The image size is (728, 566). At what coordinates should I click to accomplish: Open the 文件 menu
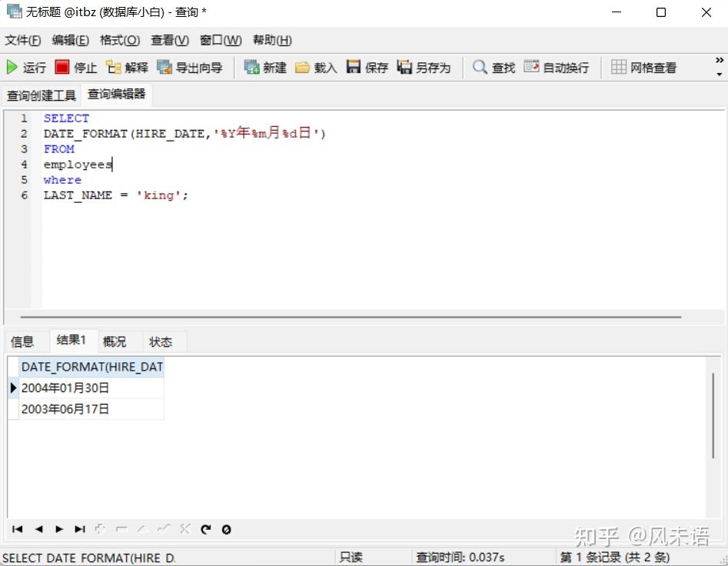[x=22, y=40]
